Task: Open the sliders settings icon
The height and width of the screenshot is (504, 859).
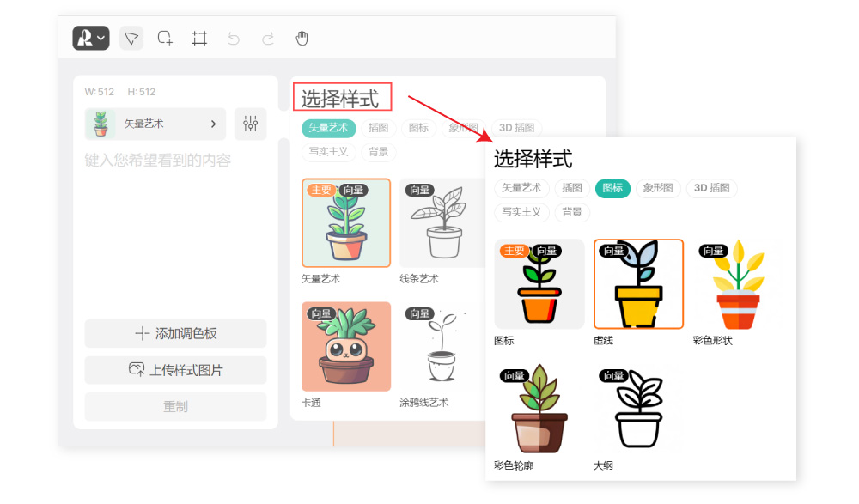Action: [x=250, y=124]
